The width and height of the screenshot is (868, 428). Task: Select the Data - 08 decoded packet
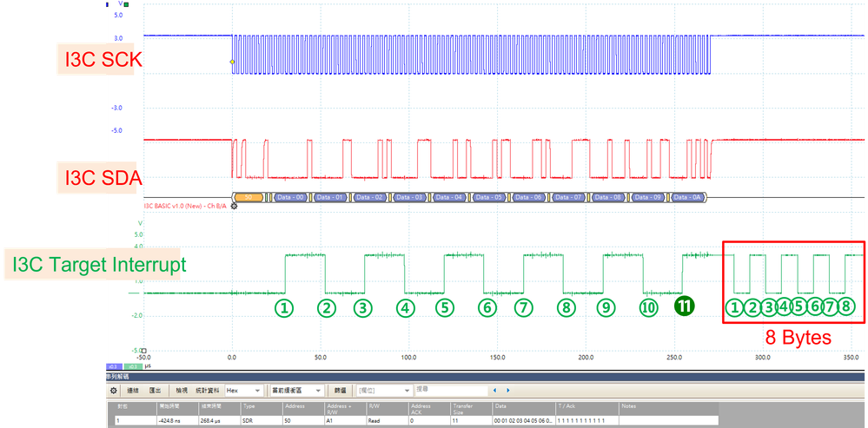point(609,197)
